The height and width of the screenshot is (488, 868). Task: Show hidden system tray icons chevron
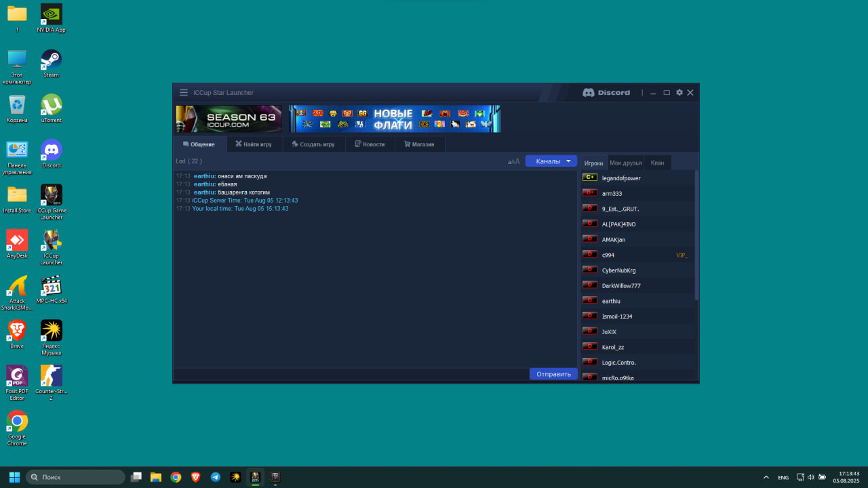click(x=766, y=477)
